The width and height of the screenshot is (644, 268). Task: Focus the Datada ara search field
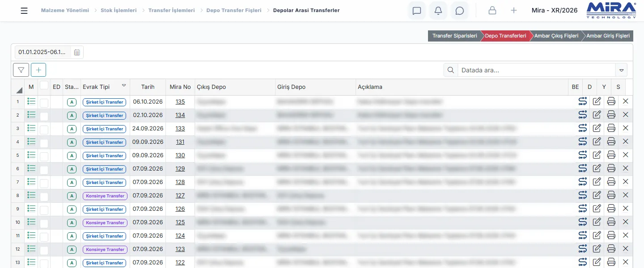537,70
